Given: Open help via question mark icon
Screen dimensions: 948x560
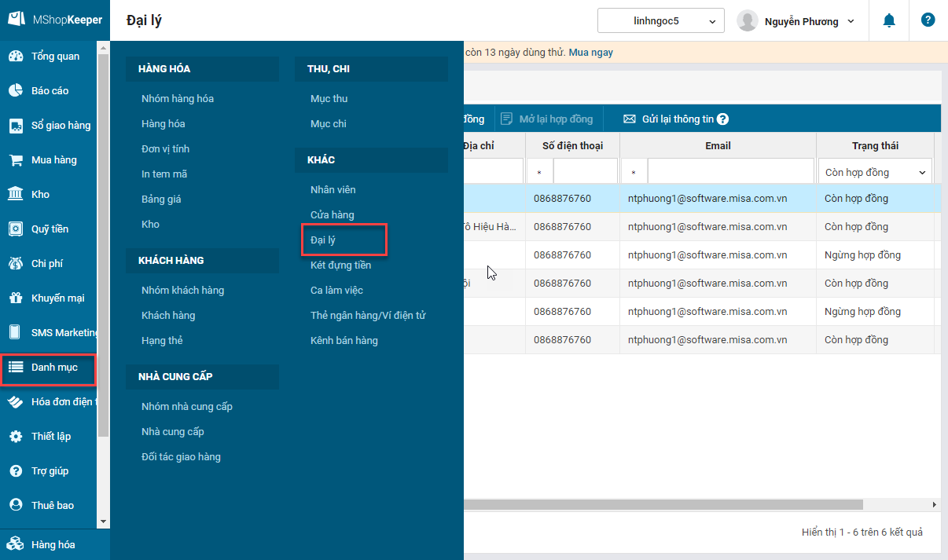Looking at the screenshot, I should [x=928, y=20].
